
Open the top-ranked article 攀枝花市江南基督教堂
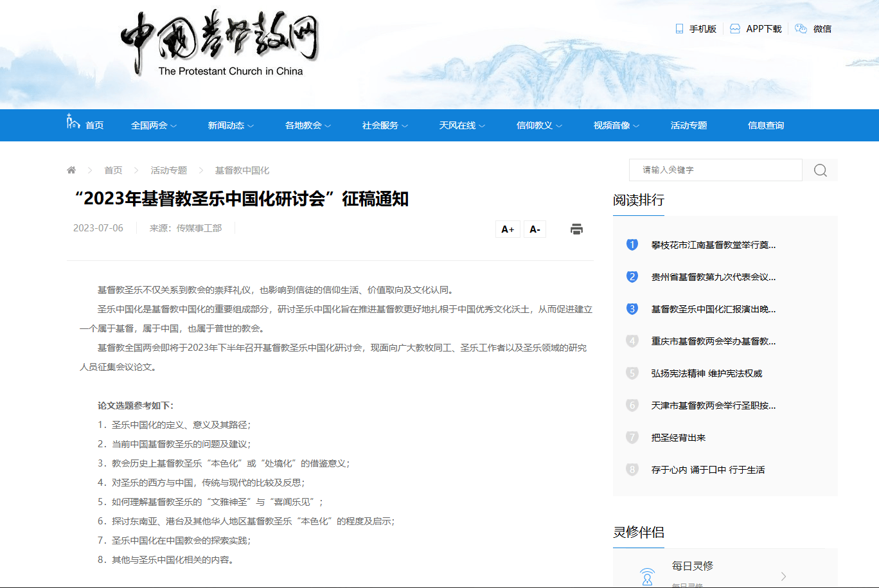[x=713, y=245]
